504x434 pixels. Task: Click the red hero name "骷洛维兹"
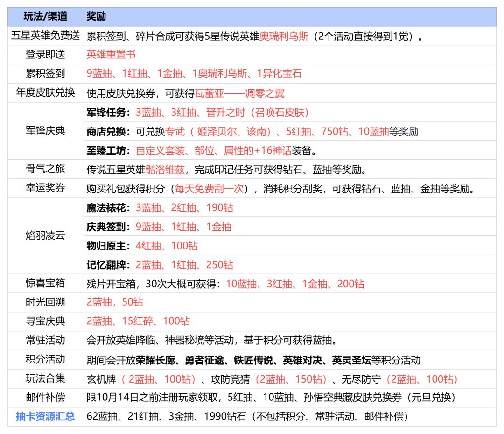[165, 170]
